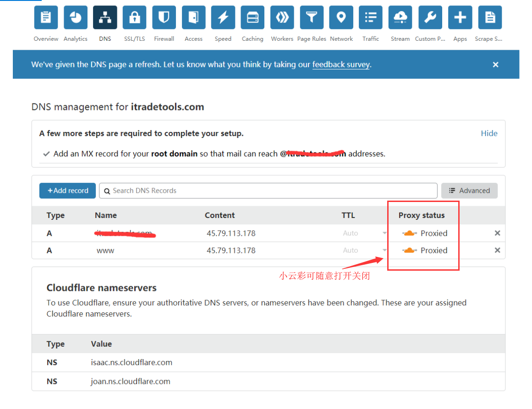Image resolution: width=532 pixels, height=409 pixels.
Task: Open the Access door icon
Action: tap(193, 17)
